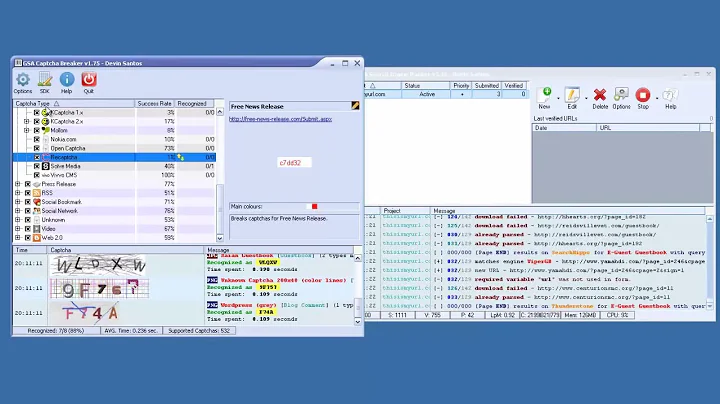Screen dimensions: 720x404
Task: Click the Mollom icon in captcha tree
Action: (x=45, y=130)
